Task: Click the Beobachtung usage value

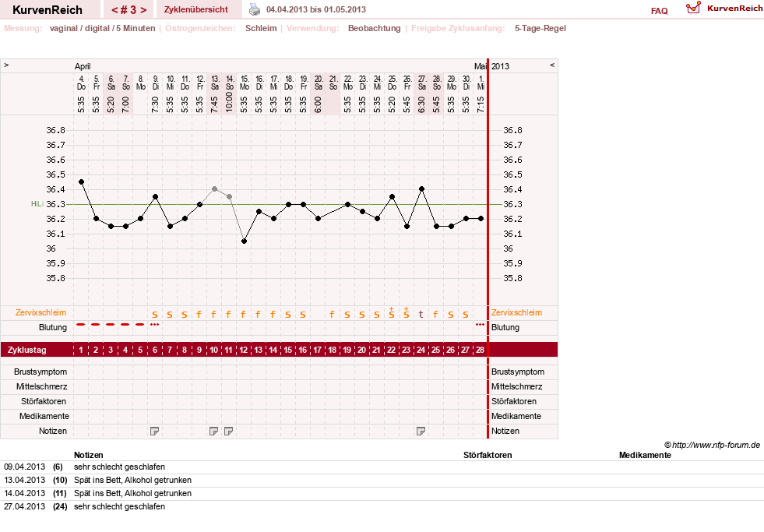Action: [x=374, y=28]
